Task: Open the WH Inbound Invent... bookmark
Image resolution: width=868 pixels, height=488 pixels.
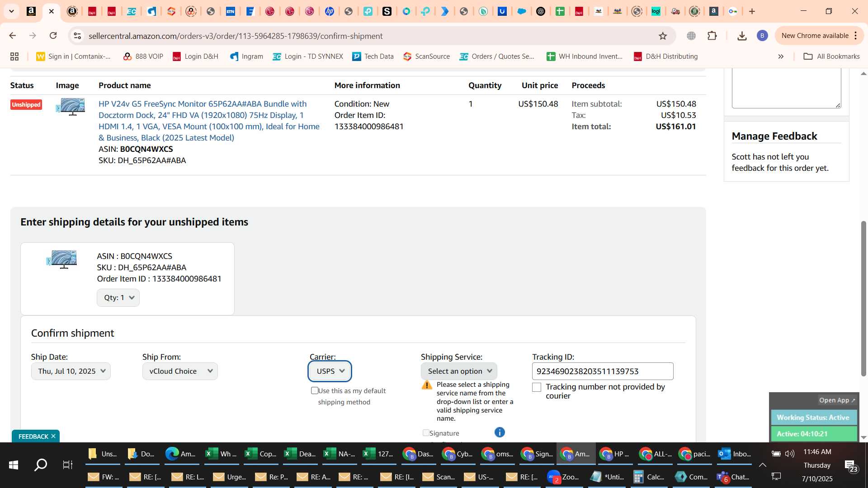Action: pyautogui.click(x=585, y=56)
